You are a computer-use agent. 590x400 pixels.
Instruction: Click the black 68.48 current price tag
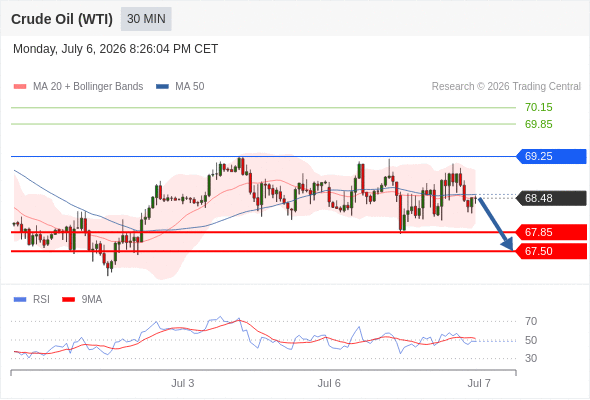(x=551, y=198)
